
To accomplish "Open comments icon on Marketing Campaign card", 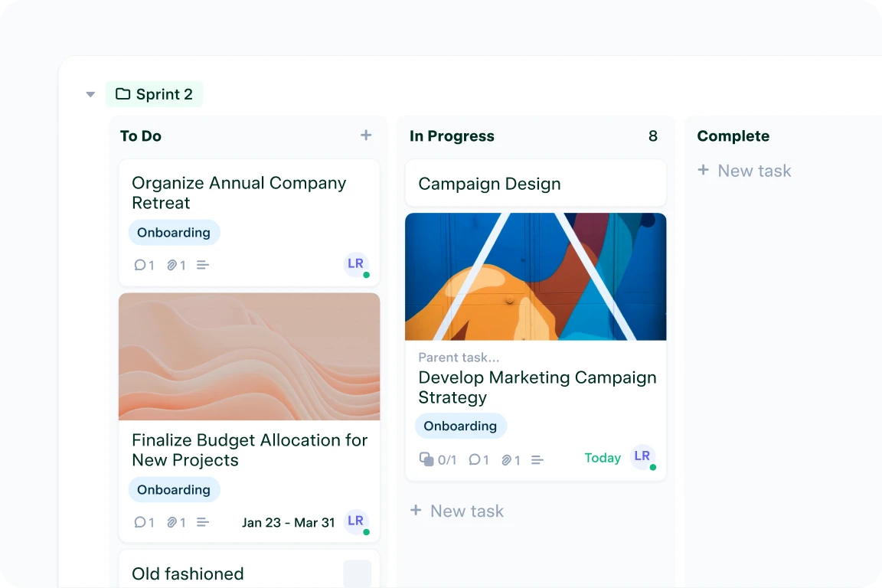I will pyautogui.click(x=479, y=459).
